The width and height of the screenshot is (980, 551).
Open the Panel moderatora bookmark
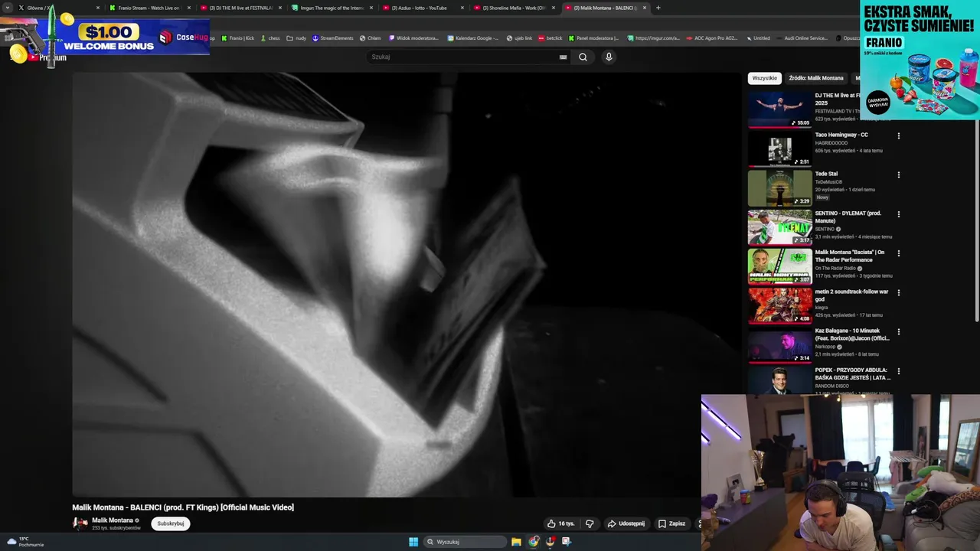click(x=593, y=37)
